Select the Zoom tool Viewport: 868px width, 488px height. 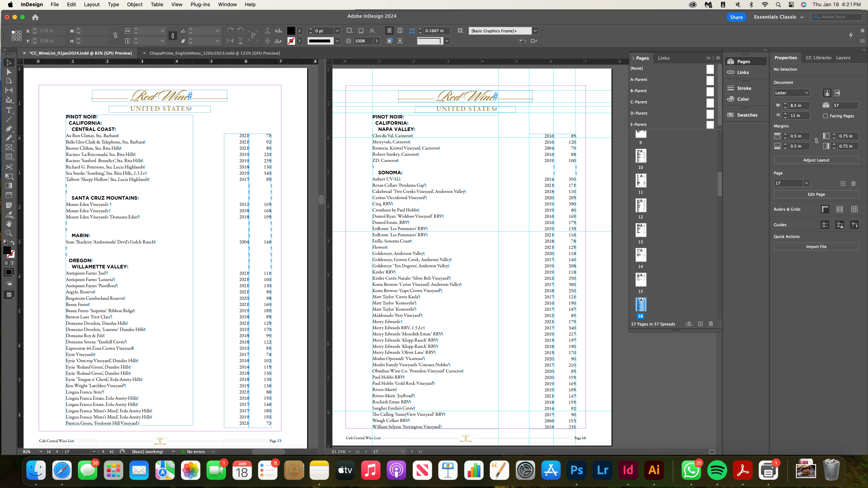pos(9,233)
